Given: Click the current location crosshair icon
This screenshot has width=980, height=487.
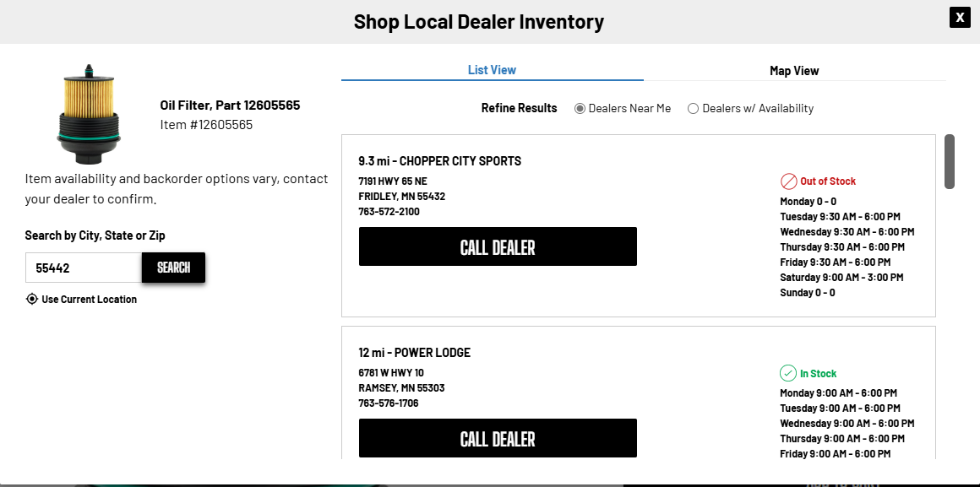Looking at the screenshot, I should (32, 299).
